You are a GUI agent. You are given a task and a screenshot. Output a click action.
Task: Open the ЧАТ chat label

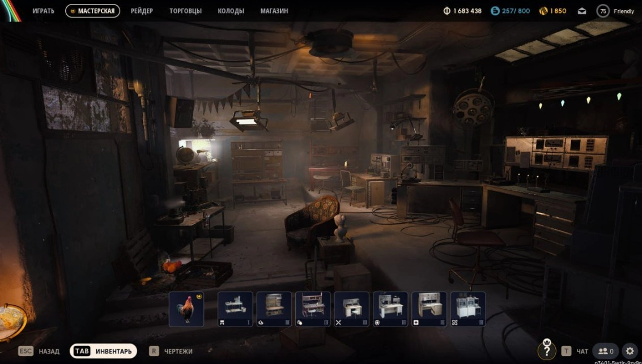tap(583, 352)
